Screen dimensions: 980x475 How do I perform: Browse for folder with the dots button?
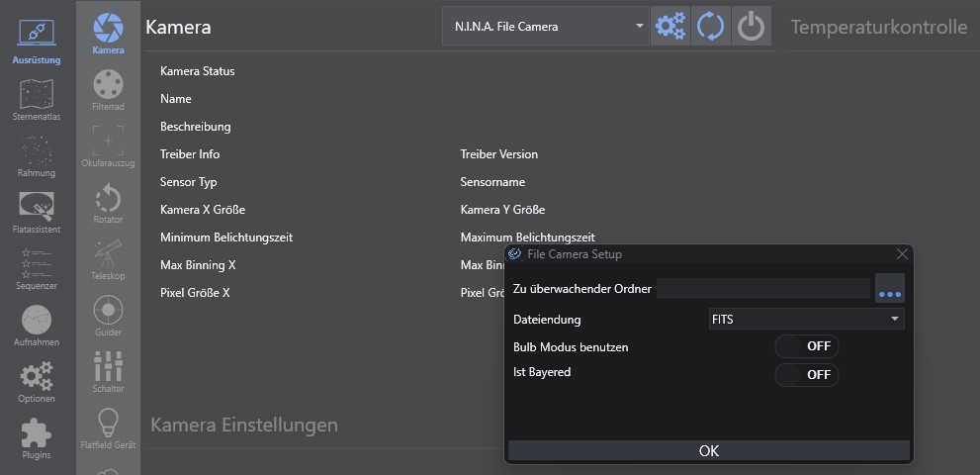click(889, 289)
